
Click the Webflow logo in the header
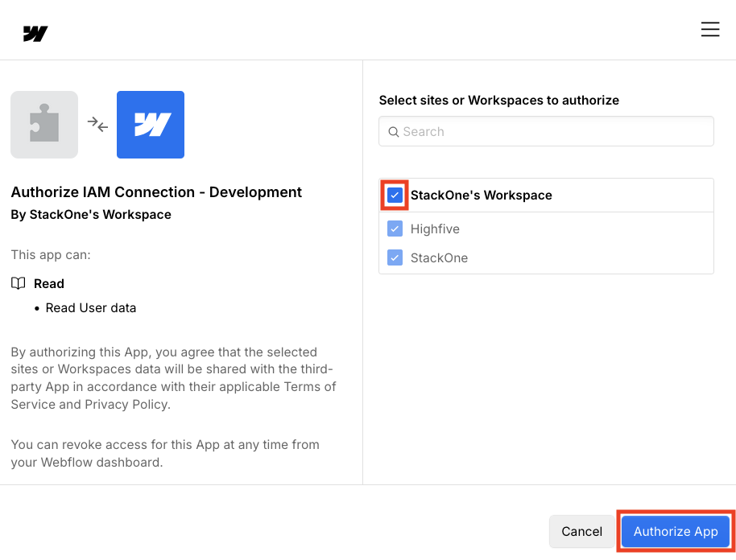[34, 33]
